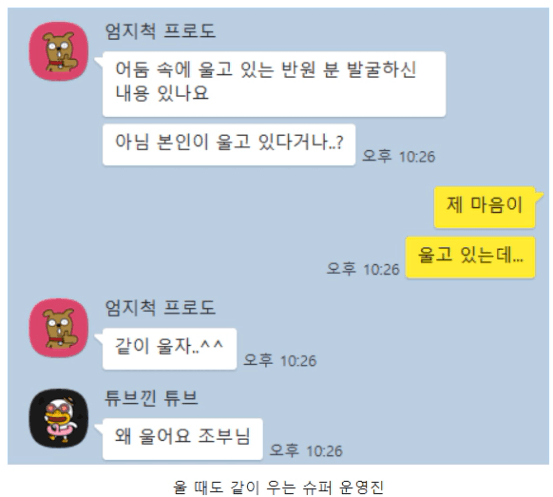Image resolution: width=553 pixels, height=497 pixels.
Task: Click the timestamp next to 아님 본인이 message
Action: click(399, 156)
